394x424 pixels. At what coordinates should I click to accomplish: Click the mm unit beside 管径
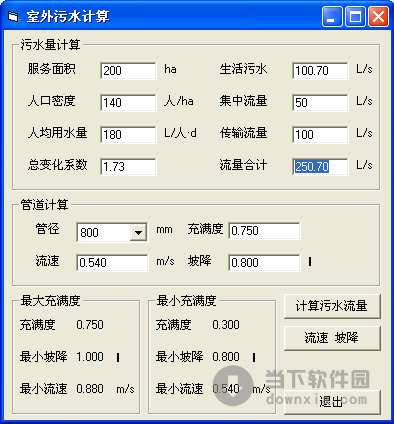(164, 230)
